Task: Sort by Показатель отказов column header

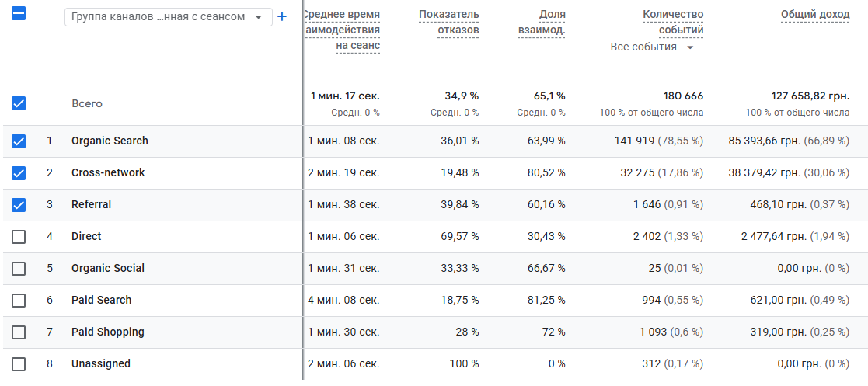Action: pos(449,22)
